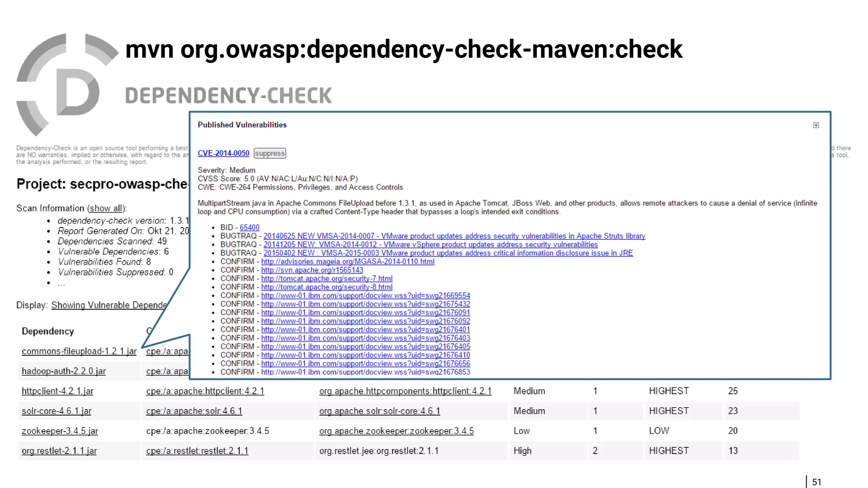Open the hadoop-auth-2.2.0.jar dependency
The image size is (868, 488).
[64, 371]
